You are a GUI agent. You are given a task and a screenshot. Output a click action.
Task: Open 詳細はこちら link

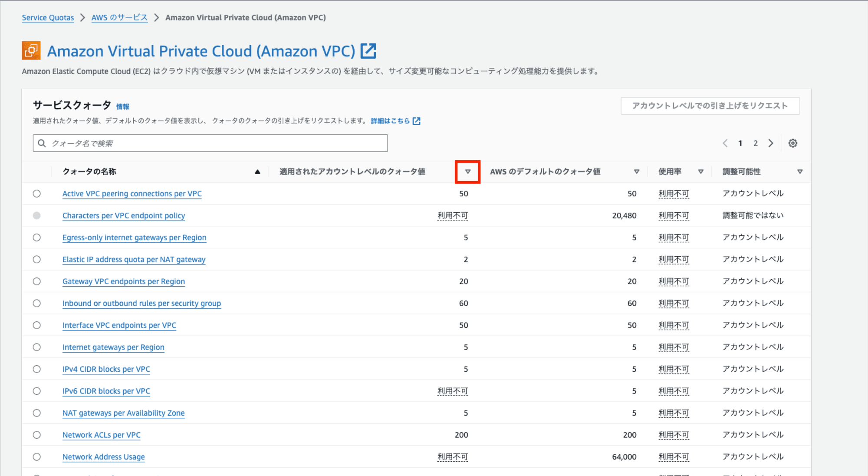[390, 121]
